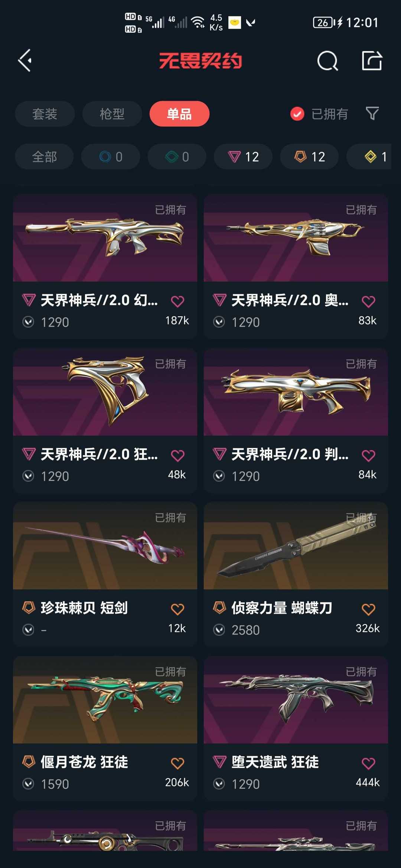Switch to the 枪型 tab
Image resolution: width=401 pixels, height=868 pixels.
click(112, 114)
